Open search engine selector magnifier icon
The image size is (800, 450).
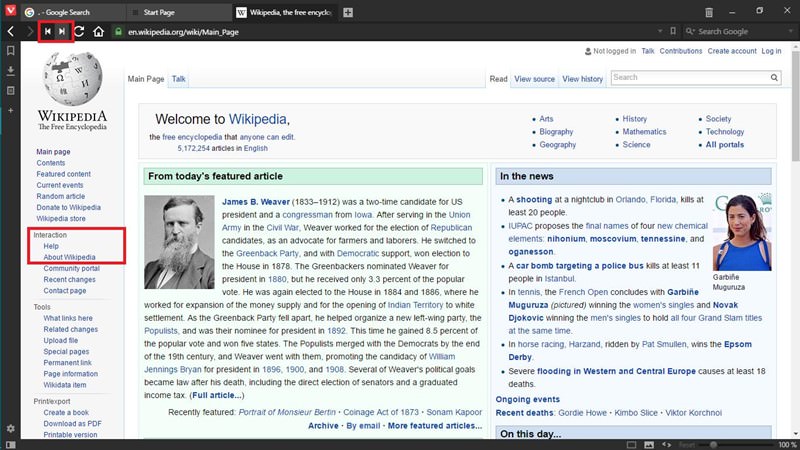click(690, 31)
